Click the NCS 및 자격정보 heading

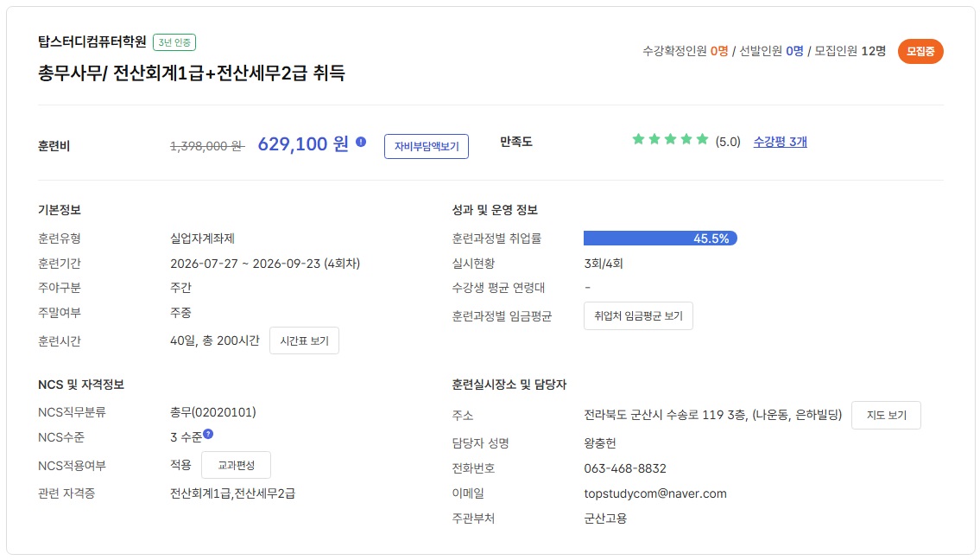click(81, 385)
